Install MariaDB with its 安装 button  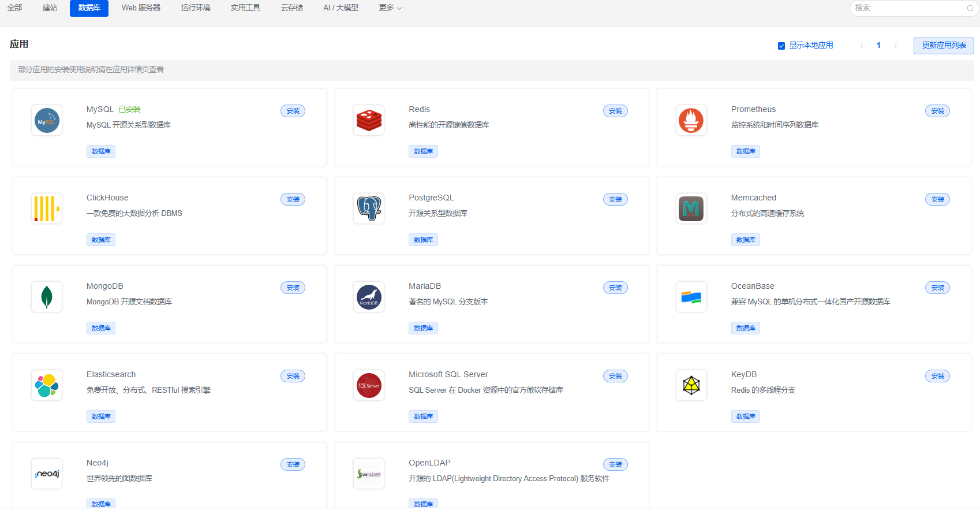tap(615, 288)
